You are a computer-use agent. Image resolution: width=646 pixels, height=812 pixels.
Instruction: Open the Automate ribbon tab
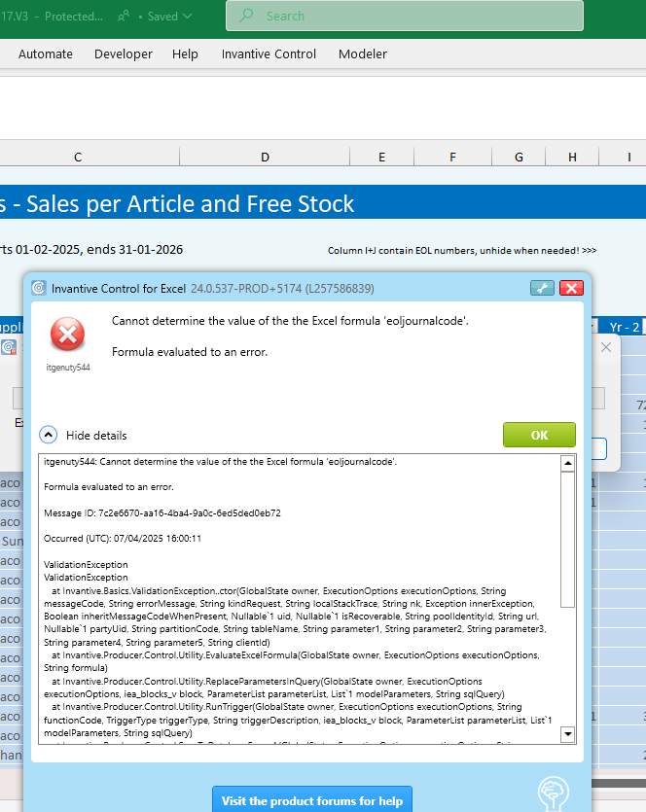pyautogui.click(x=46, y=54)
